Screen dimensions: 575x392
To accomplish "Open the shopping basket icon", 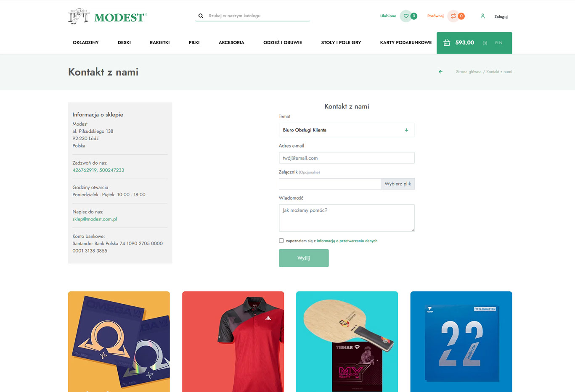I will click(x=447, y=43).
